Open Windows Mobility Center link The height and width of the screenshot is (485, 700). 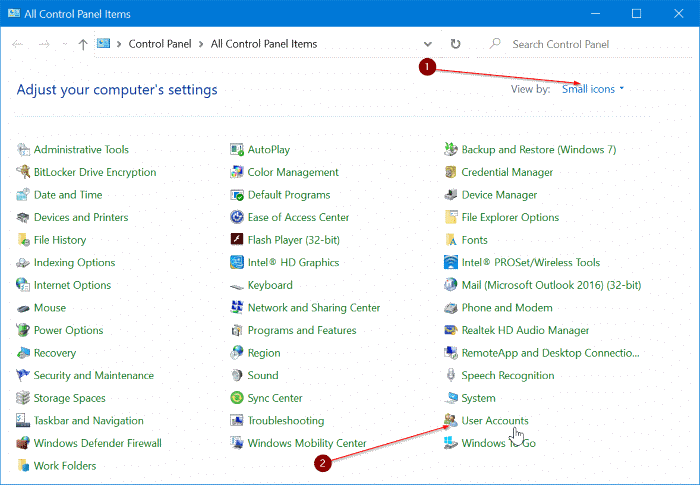[307, 443]
